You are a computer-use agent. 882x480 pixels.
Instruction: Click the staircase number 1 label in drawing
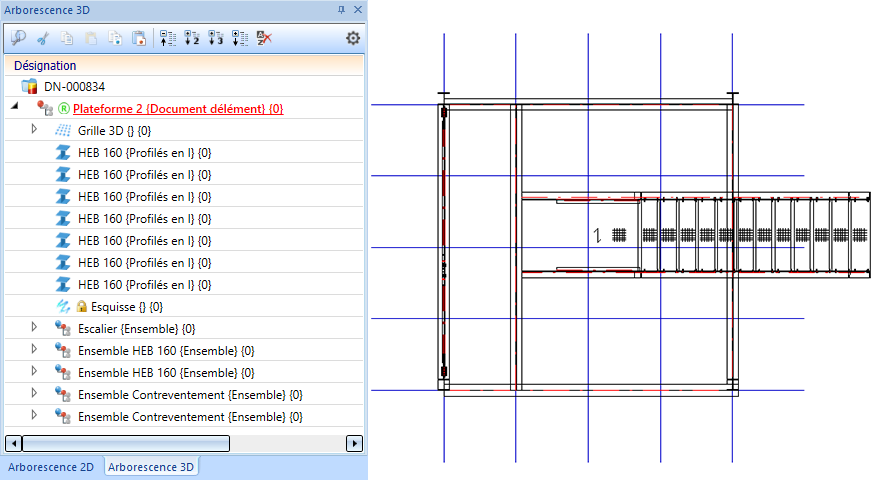pyautogui.click(x=597, y=235)
